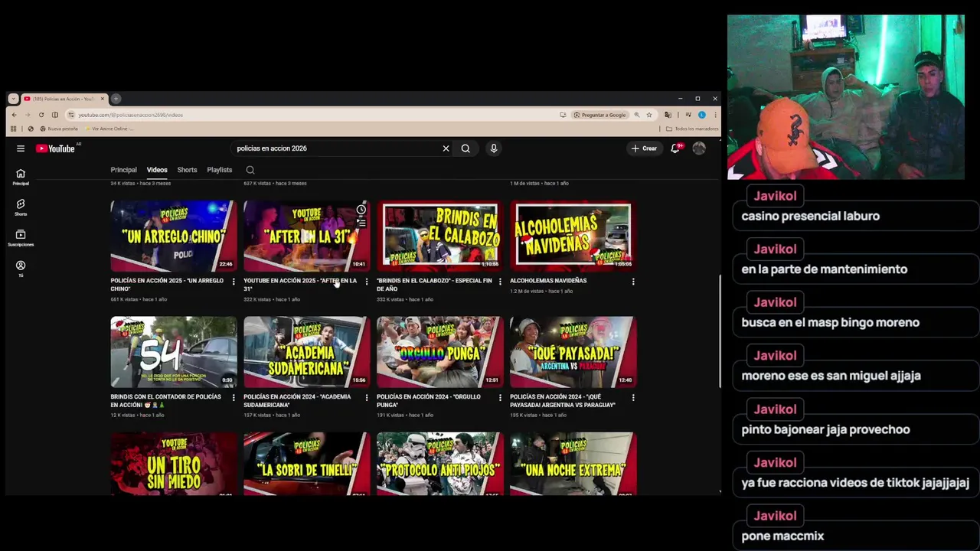Open the "Orgullo punga" thumbnail
Viewport: 980px width, 551px height.
point(440,352)
